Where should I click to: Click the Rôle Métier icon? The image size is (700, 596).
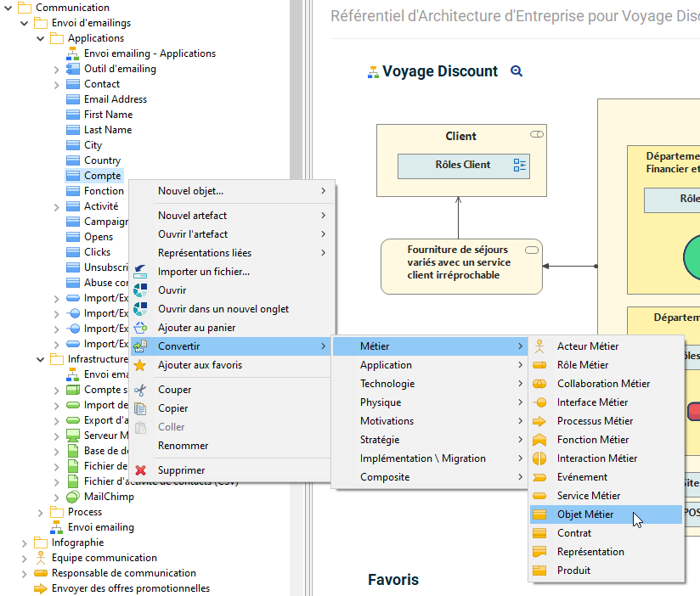tap(539, 365)
